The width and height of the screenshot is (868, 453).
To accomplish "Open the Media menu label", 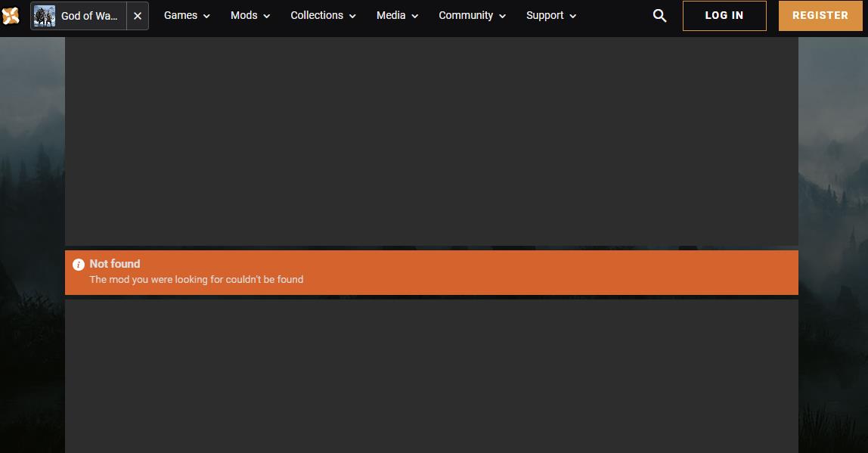I will [391, 16].
